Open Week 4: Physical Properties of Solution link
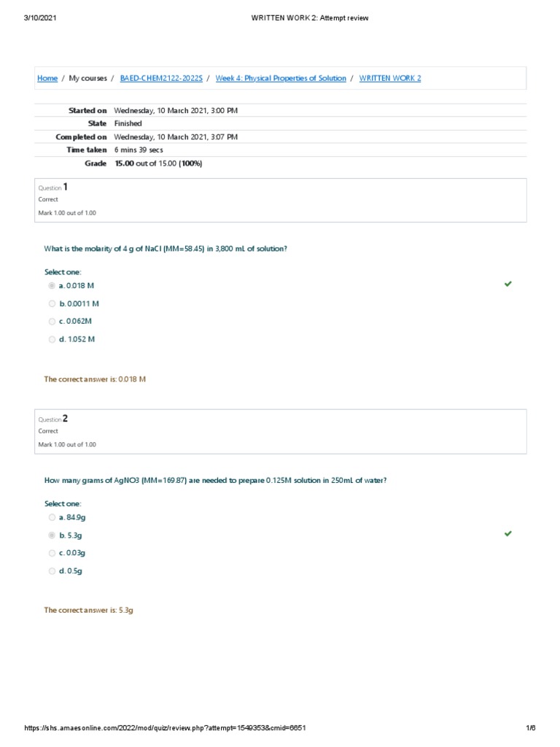 (x=281, y=78)
